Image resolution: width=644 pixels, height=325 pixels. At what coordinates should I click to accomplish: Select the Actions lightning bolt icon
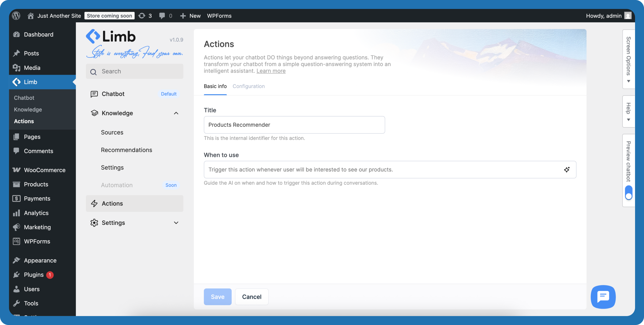click(x=94, y=203)
